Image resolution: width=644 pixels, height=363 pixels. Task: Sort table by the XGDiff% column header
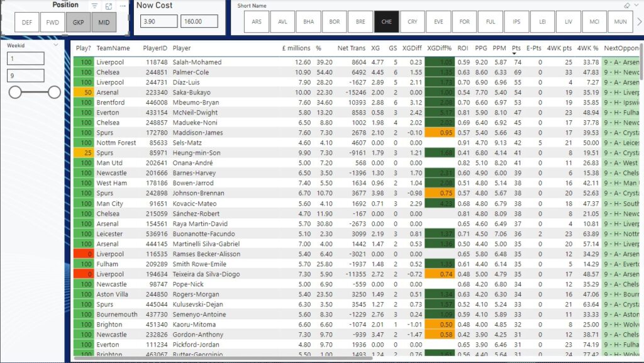(441, 48)
